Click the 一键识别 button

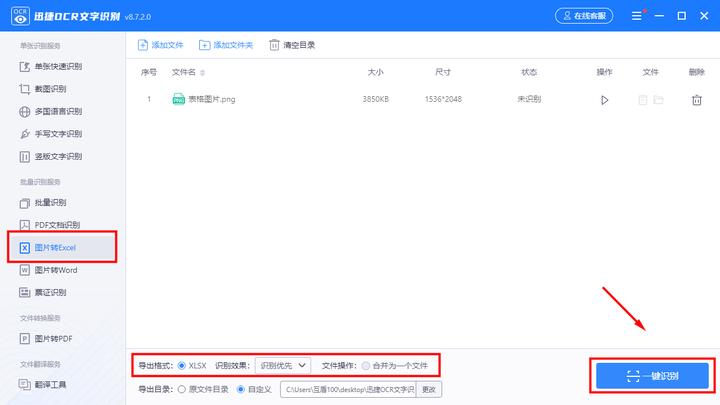tap(652, 376)
